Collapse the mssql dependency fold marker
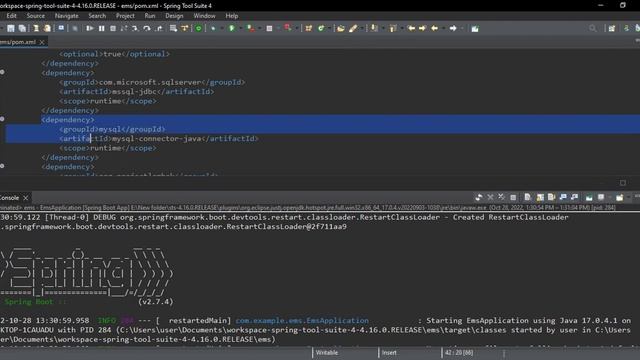The width and height of the screenshot is (640, 360). point(2,72)
